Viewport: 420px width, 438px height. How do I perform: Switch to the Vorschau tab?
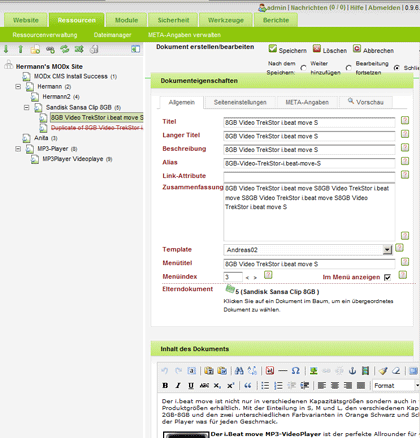(366, 102)
